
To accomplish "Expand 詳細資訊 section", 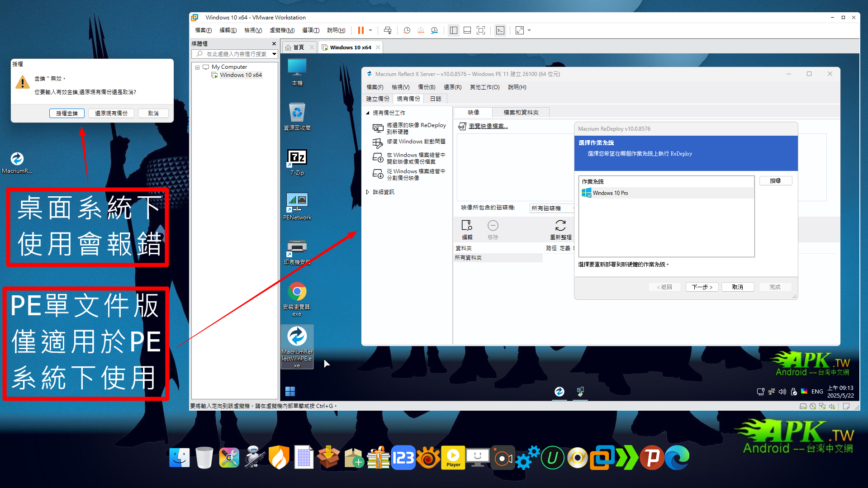I will 368,192.
